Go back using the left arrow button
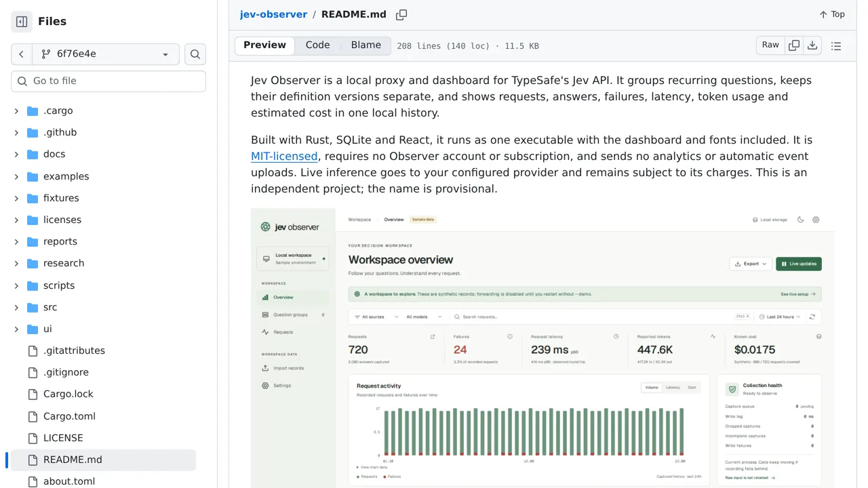The image size is (868, 488). (x=22, y=54)
